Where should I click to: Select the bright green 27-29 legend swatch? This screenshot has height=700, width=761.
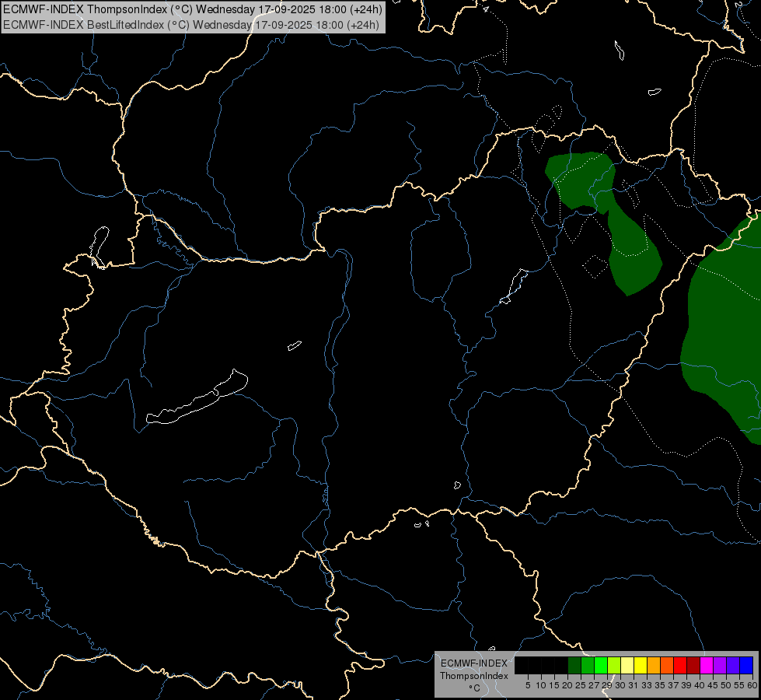[601, 666]
